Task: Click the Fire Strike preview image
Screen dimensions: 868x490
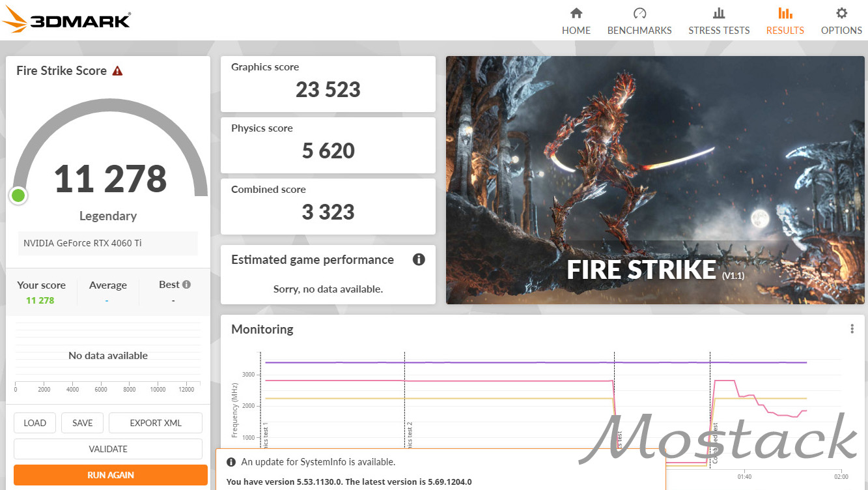Action: (x=655, y=180)
